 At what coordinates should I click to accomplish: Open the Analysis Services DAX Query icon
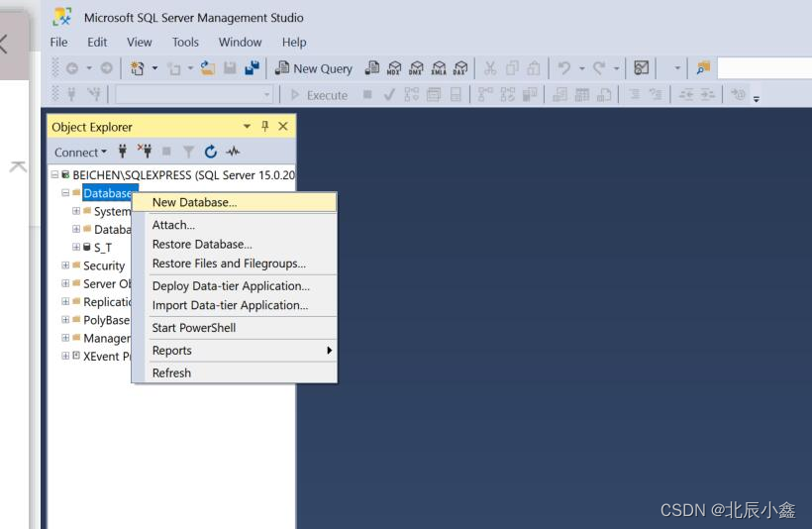(460, 68)
